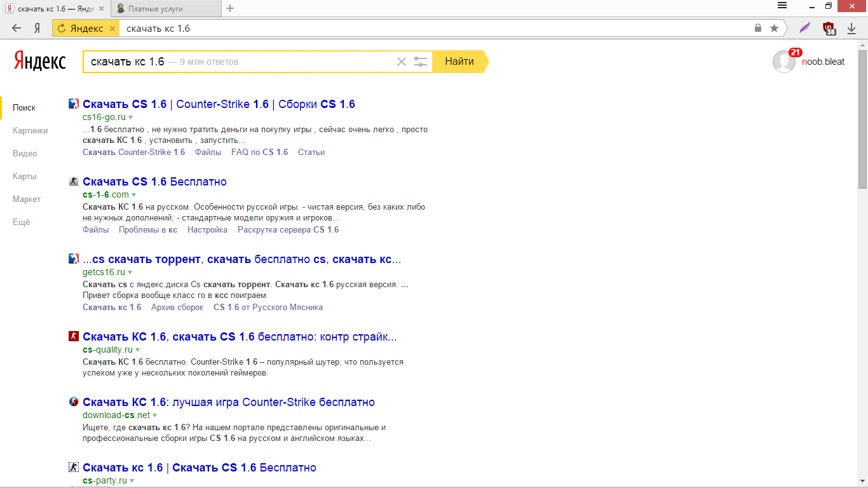Expand dropdown arrow next to getcs16.ru
The height and width of the screenshot is (488, 868).
click(130, 273)
